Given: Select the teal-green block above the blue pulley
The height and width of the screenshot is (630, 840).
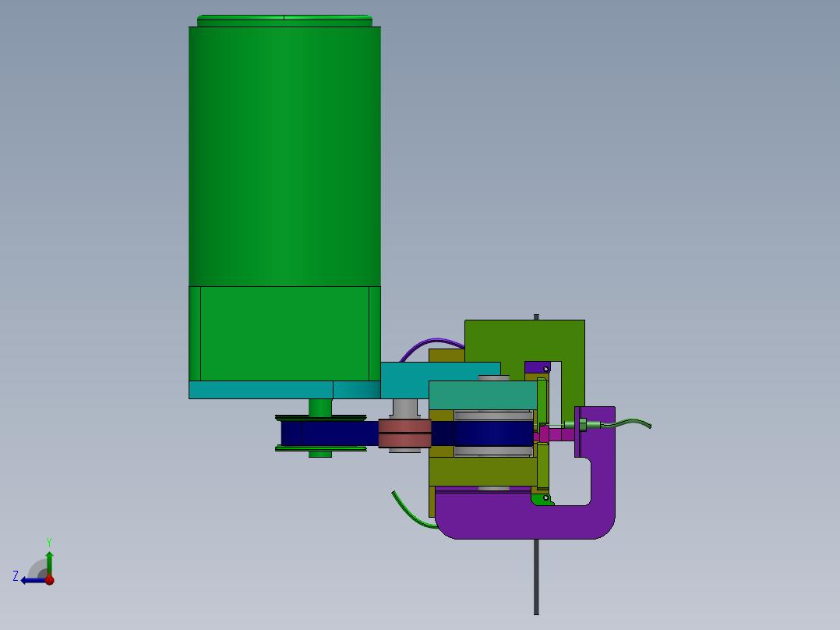Looking at the screenshot, I should 482,395.
